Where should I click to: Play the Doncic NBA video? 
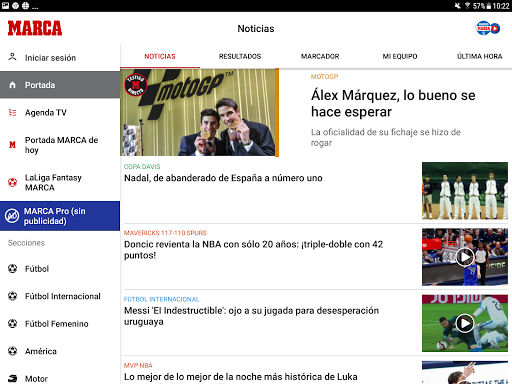(x=465, y=257)
